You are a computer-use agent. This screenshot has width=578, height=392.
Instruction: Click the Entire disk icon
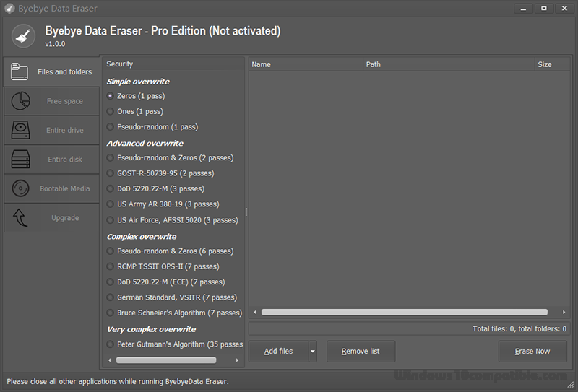20,160
